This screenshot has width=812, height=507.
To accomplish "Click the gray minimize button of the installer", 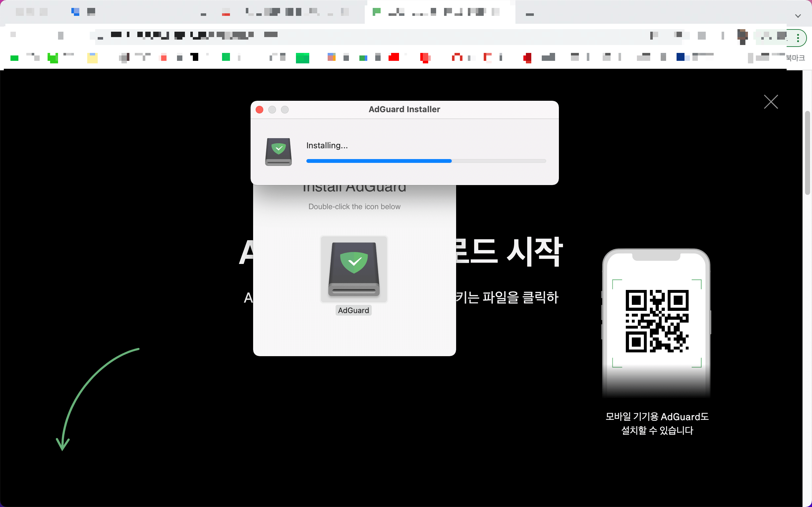I will (x=272, y=110).
